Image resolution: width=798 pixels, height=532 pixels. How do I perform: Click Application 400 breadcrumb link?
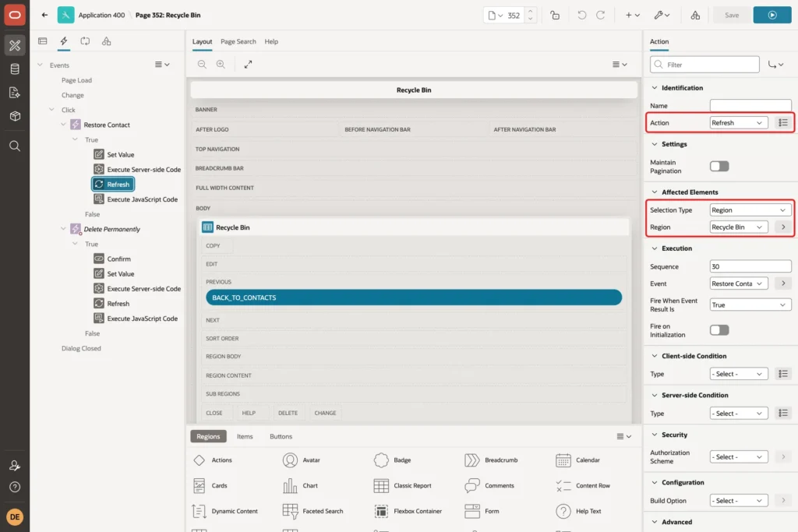(101, 15)
